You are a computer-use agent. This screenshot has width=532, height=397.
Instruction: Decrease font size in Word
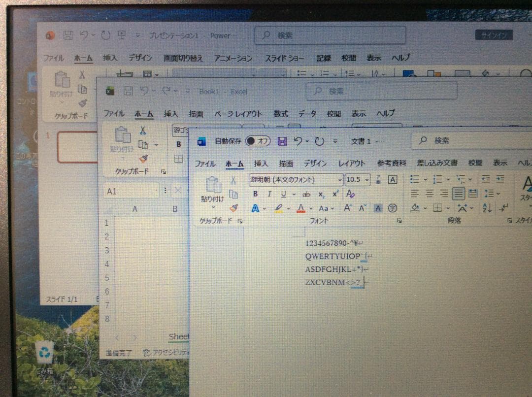(363, 208)
